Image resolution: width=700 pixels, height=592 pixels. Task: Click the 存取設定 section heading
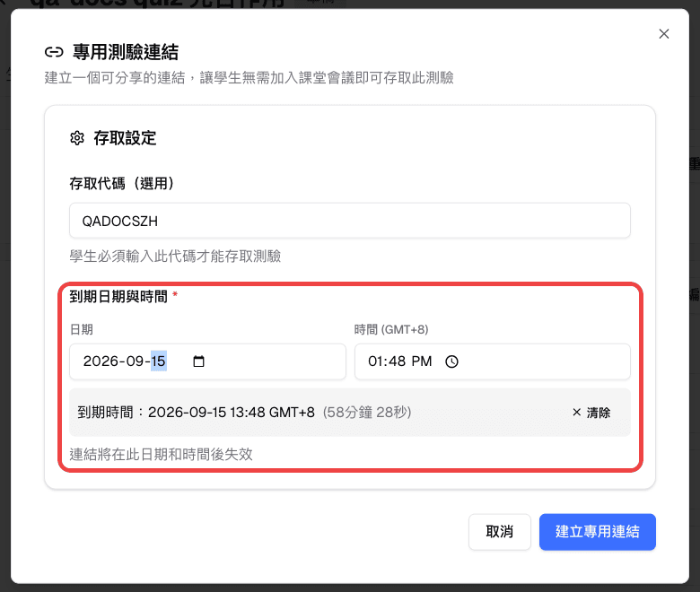[125, 138]
